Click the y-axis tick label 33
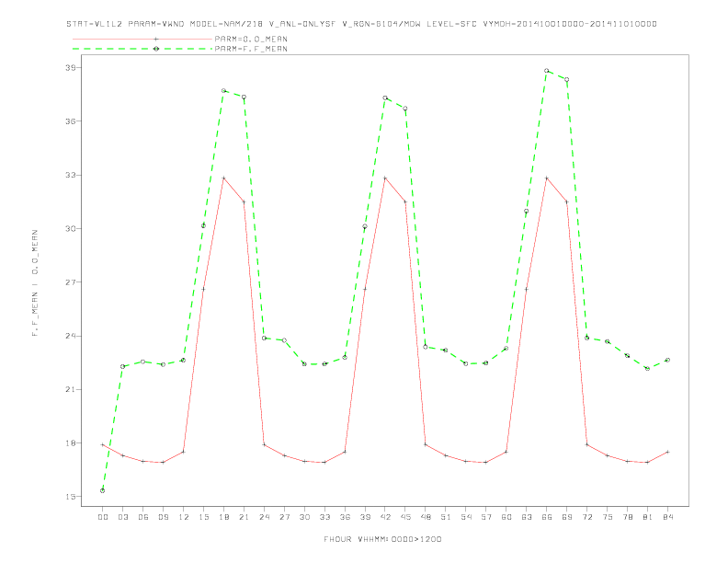This screenshot has height=563, width=728. point(71,175)
